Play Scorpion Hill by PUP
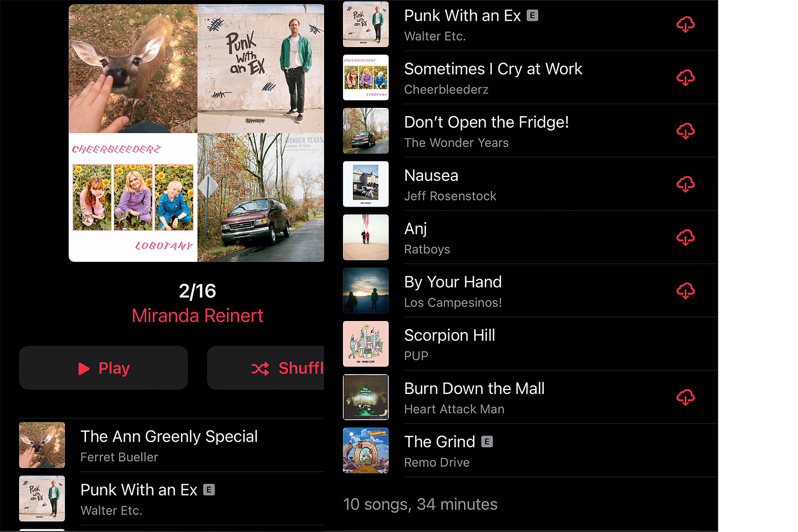Image resolution: width=798 pixels, height=532 pixels. [x=530, y=344]
